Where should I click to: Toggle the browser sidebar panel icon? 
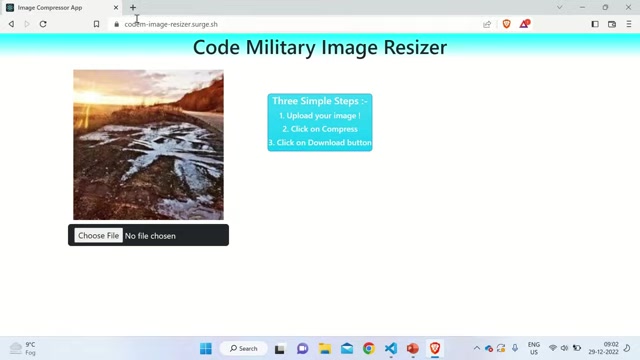tap(595, 24)
